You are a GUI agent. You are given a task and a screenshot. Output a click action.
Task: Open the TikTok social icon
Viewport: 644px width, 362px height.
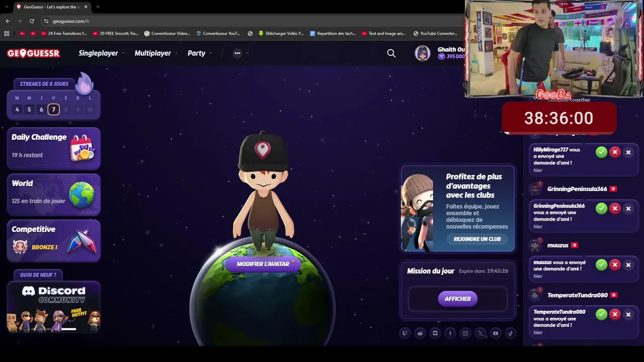(511, 333)
